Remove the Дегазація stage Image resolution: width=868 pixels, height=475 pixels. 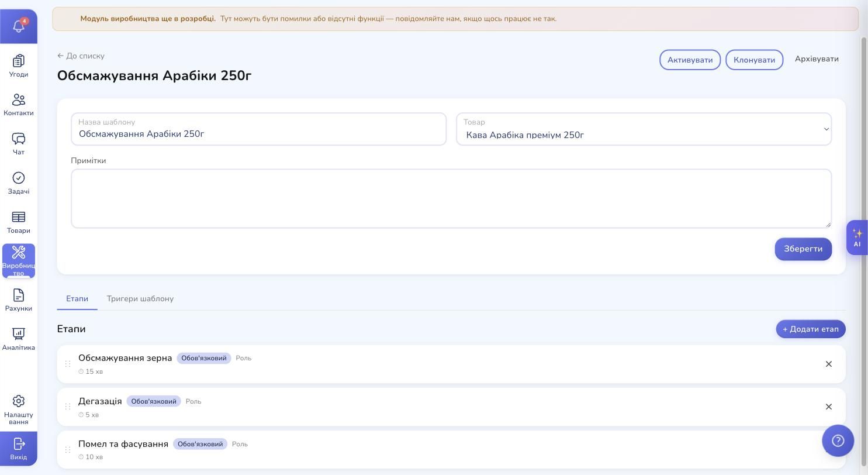pos(828,407)
